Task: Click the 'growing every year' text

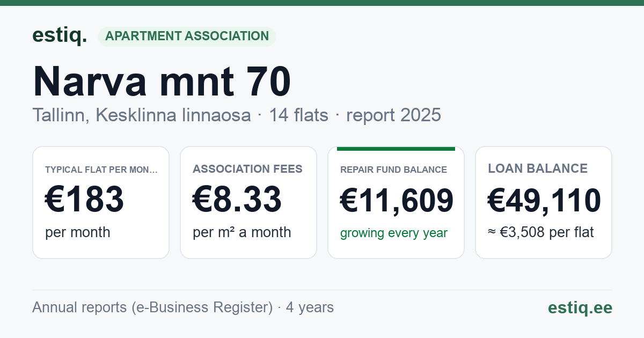Action: (x=394, y=233)
